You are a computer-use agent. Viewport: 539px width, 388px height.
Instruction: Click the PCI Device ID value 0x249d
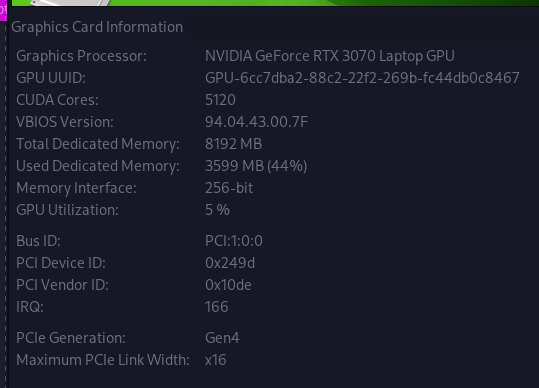230,263
